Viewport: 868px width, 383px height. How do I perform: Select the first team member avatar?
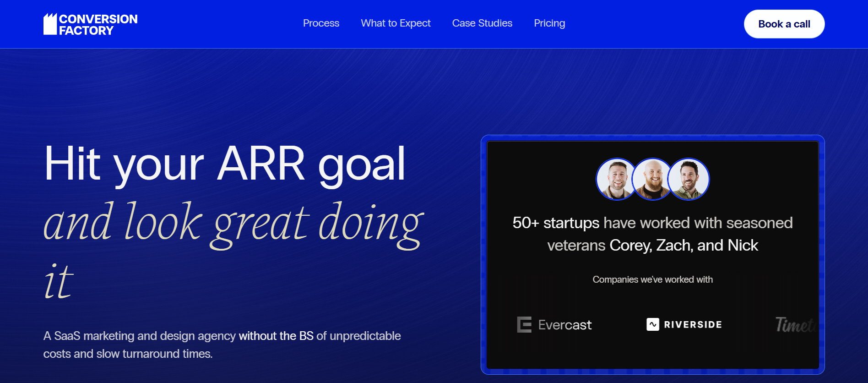tap(616, 179)
